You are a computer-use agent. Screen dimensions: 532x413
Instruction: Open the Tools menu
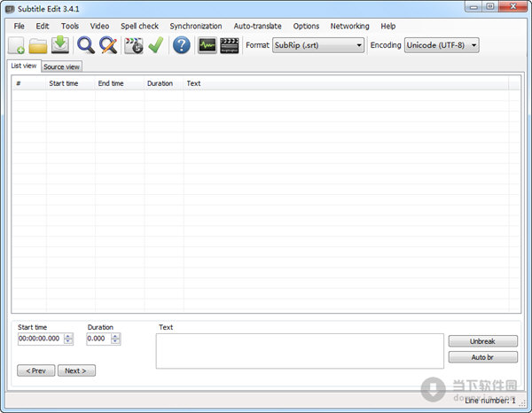pyautogui.click(x=70, y=26)
